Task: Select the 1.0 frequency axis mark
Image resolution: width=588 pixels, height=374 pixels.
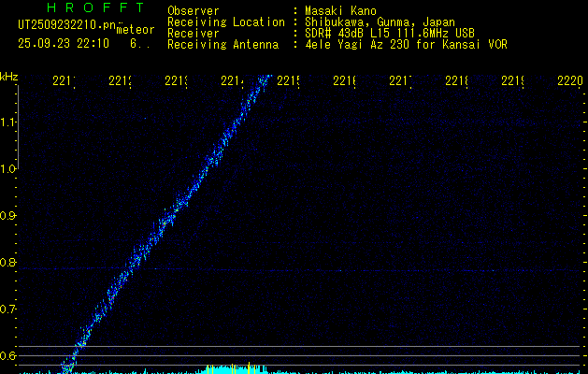Action: (9, 168)
